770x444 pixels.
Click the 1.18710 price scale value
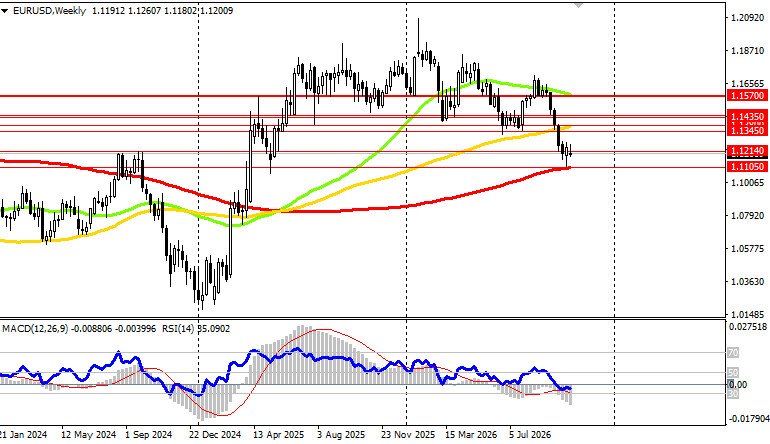click(x=747, y=51)
